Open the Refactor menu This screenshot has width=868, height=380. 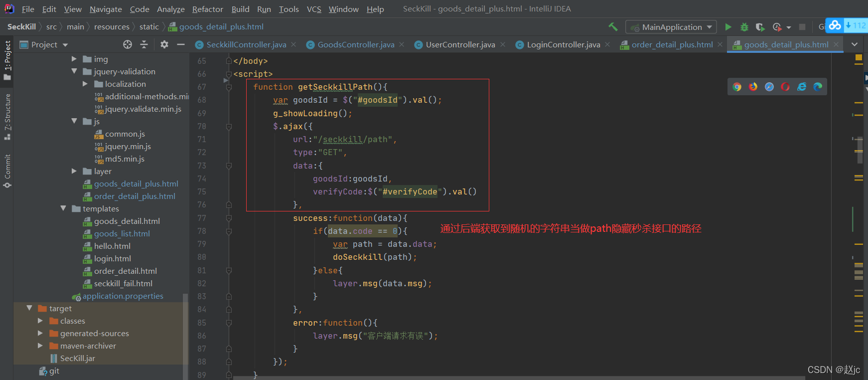tap(208, 9)
